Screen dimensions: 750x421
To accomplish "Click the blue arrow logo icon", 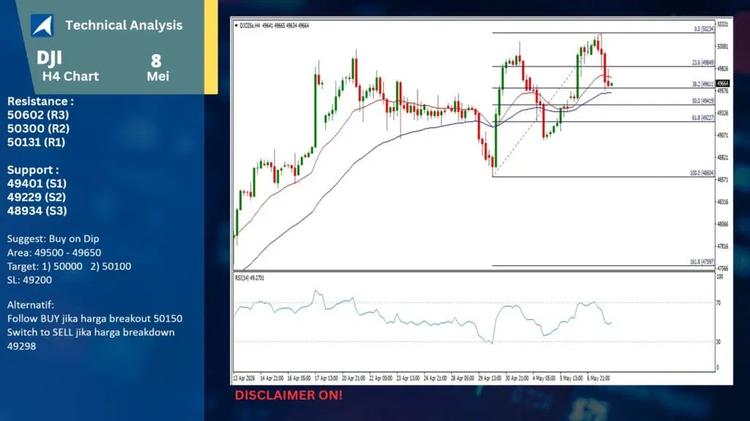I will point(42,25).
